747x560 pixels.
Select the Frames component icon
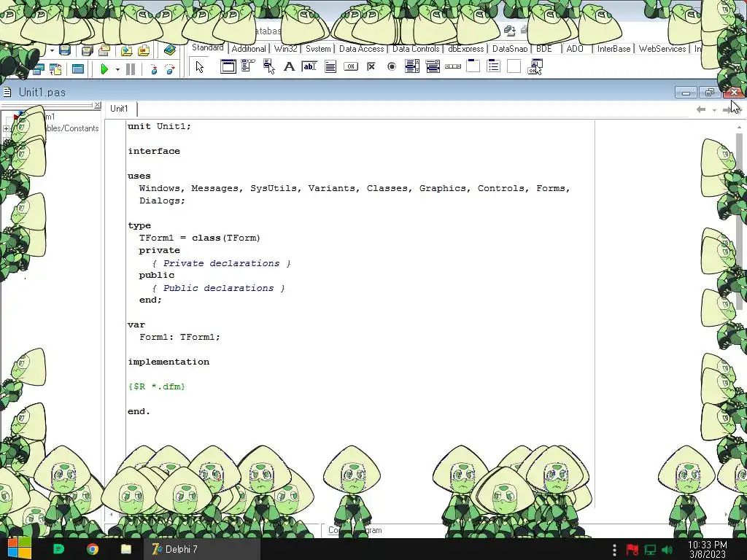[x=228, y=66]
